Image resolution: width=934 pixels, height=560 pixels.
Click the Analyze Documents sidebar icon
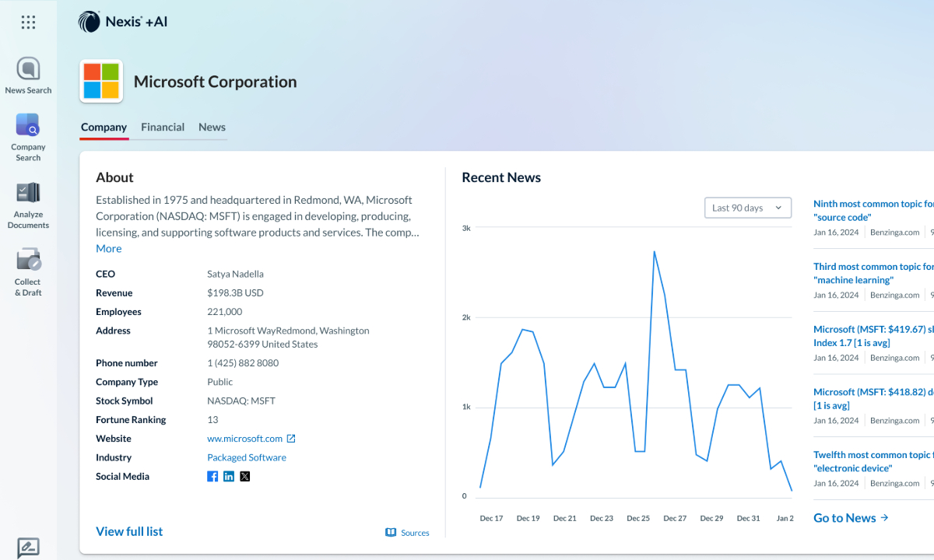click(x=28, y=193)
